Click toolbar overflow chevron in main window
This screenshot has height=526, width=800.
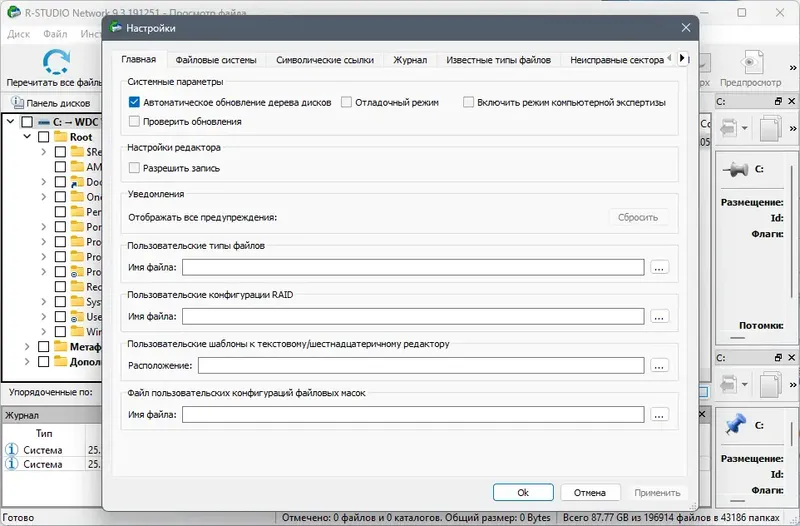793,67
